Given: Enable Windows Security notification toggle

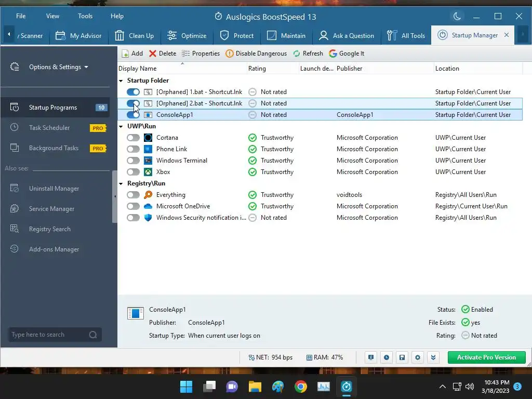Looking at the screenshot, I should [x=134, y=218].
